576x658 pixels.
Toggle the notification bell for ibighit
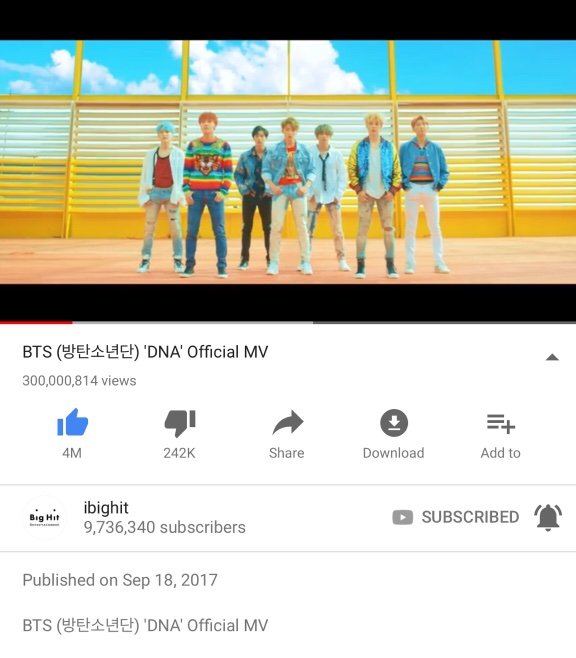click(548, 517)
